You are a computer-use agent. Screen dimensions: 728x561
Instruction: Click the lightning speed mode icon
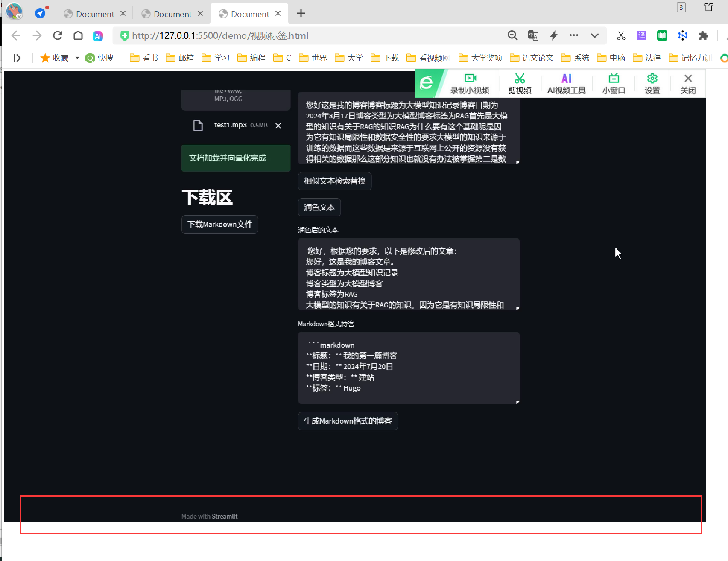pos(554,35)
